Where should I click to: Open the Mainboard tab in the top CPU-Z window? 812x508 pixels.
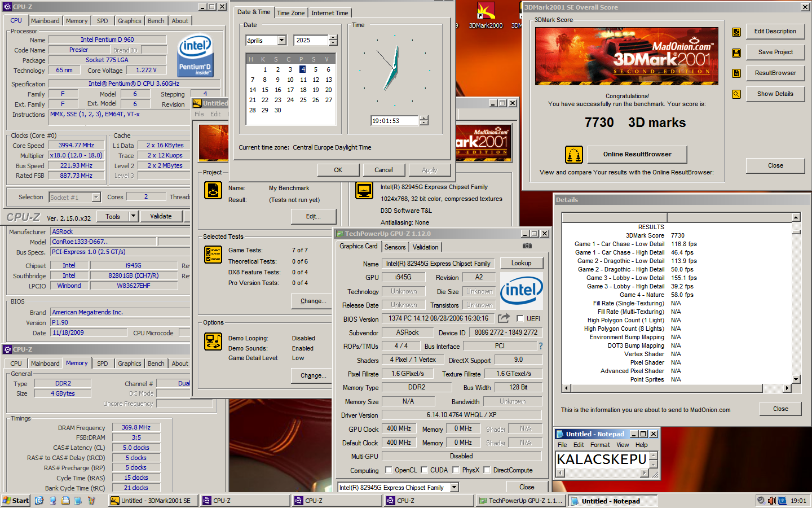(45, 21)
